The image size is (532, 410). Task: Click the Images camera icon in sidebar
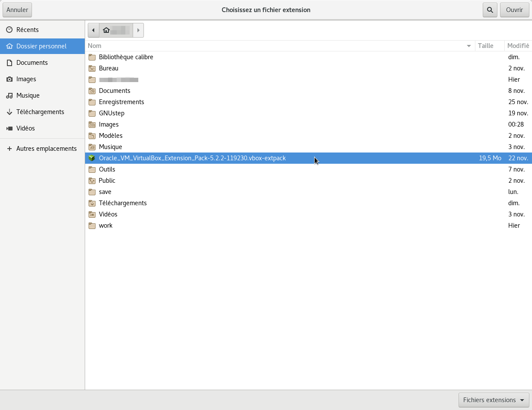(x=10, y=79)
